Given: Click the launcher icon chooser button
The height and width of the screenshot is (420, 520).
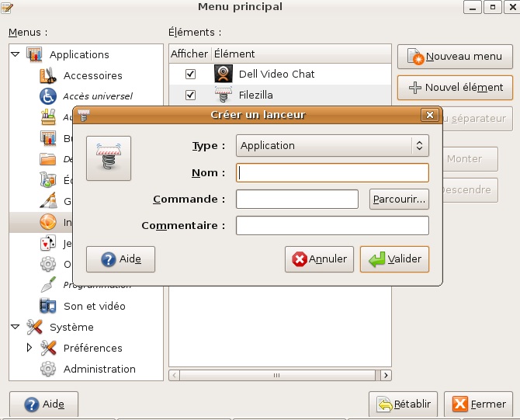Looking at the screenshot, I should pyautogui.click(x=109, y=158).
